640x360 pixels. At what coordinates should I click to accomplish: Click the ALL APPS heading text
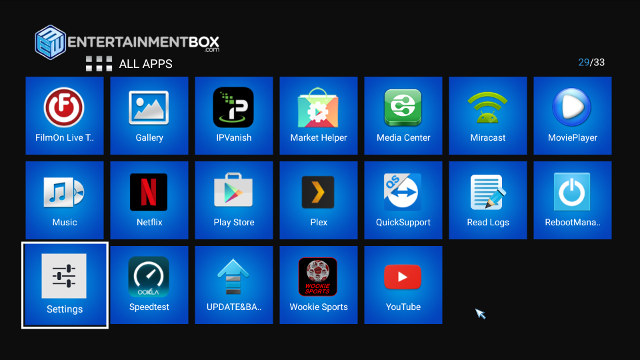click(146, 64)
